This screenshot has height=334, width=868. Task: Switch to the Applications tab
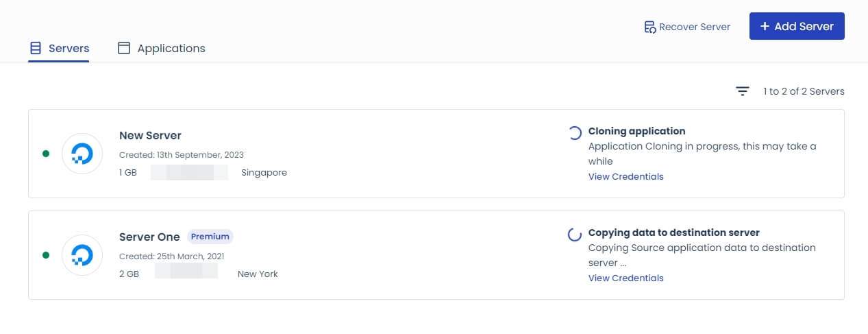pyautogui.click(x=162, y=48)
